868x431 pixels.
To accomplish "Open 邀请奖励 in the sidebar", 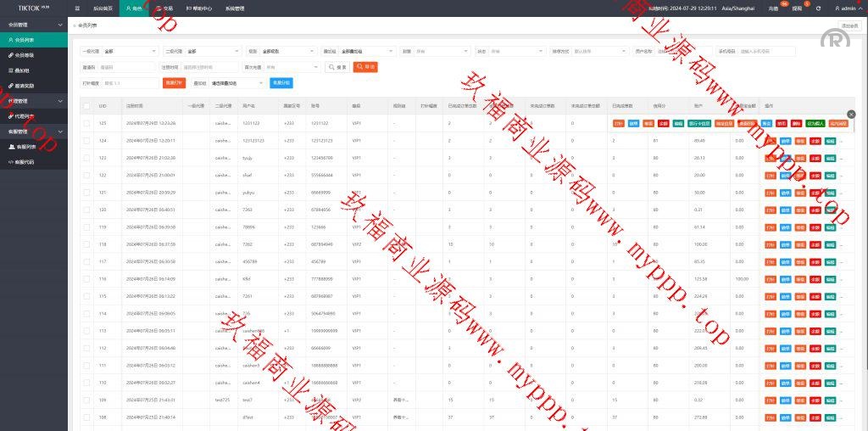I will (x=25, y=85).
